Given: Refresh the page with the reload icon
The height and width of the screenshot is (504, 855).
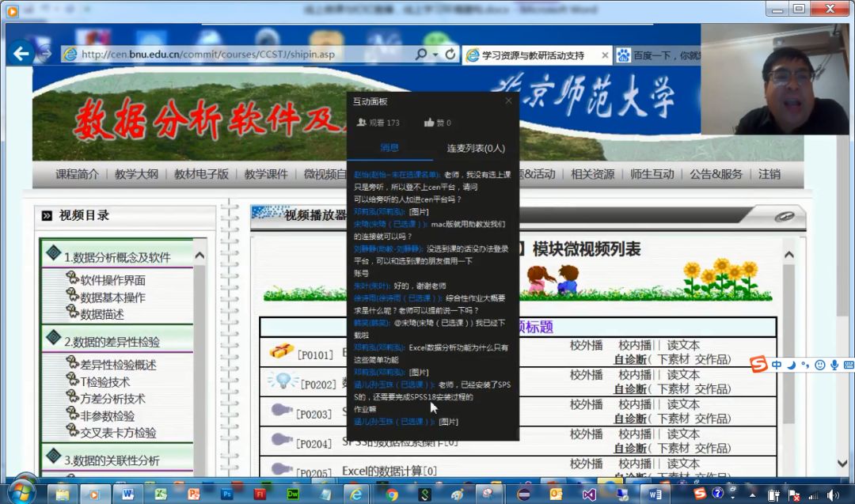Looking at the screenshot, I should click(x=450, y=54).
